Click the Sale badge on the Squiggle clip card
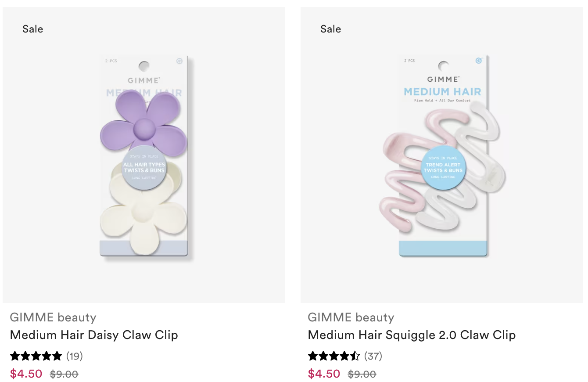The height and width of the screenshot is (382, 588). point(331,29)
